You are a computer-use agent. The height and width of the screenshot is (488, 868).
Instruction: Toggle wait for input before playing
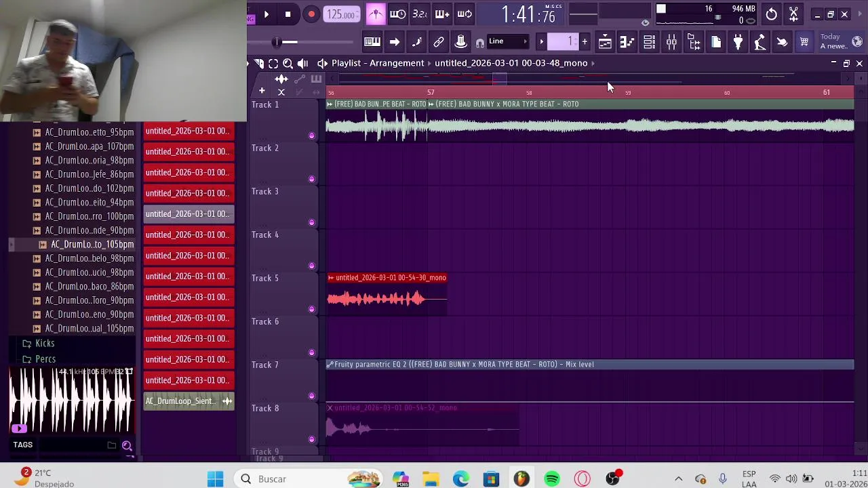tap(398, 14)
